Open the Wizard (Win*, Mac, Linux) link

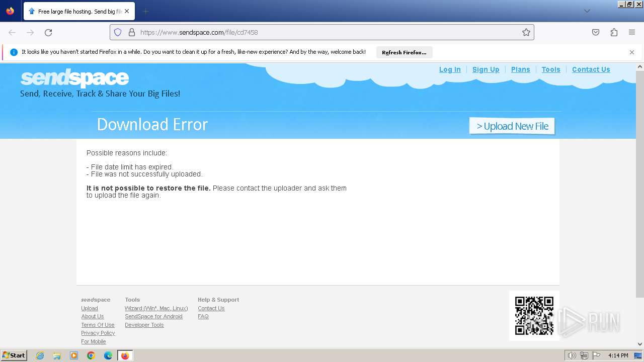coord(156,308)
